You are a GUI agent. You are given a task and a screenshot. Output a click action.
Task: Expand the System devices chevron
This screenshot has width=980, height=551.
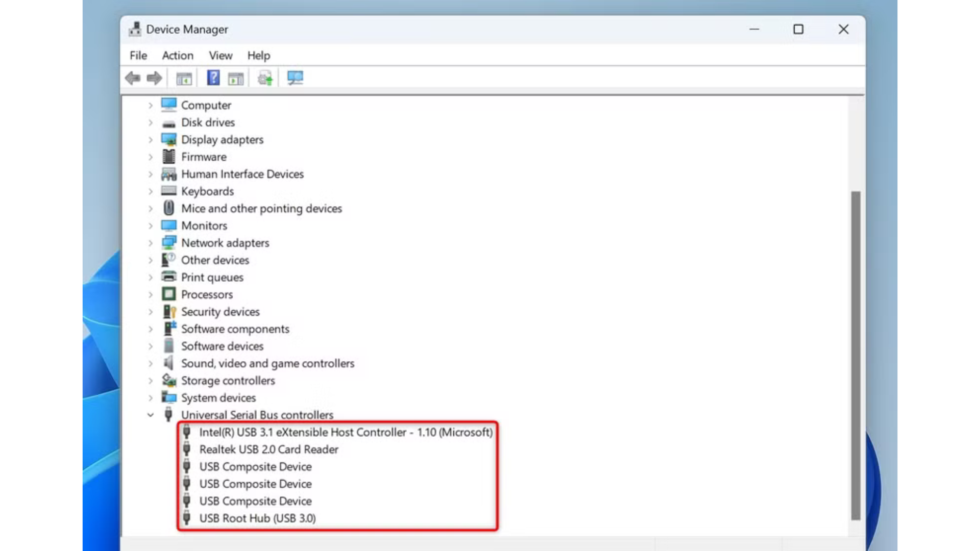pos(151,398)
